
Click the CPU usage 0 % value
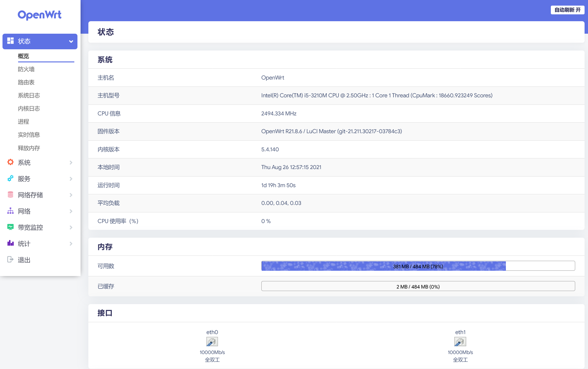point(266,221)
